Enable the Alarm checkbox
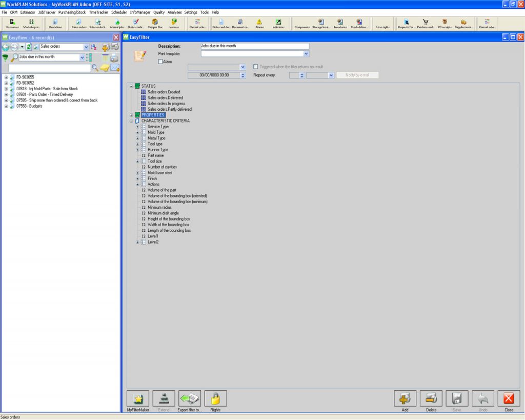The image size is (525, 420). pos(160,62)
